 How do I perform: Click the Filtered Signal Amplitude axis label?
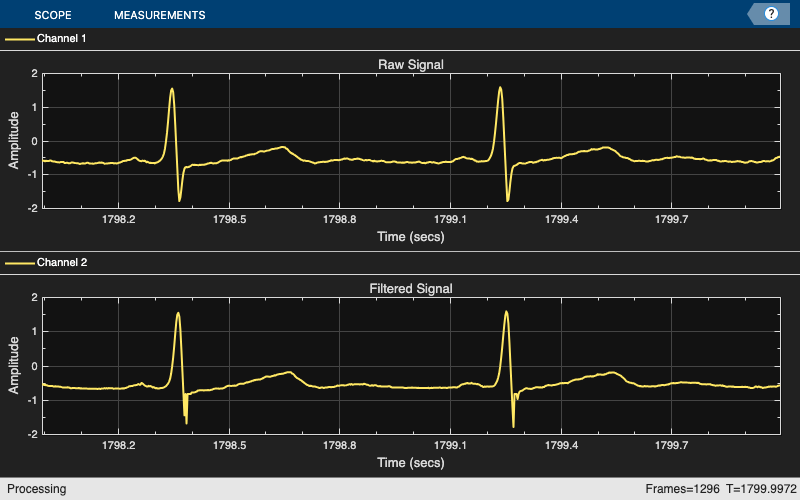[x=14, y=365]
